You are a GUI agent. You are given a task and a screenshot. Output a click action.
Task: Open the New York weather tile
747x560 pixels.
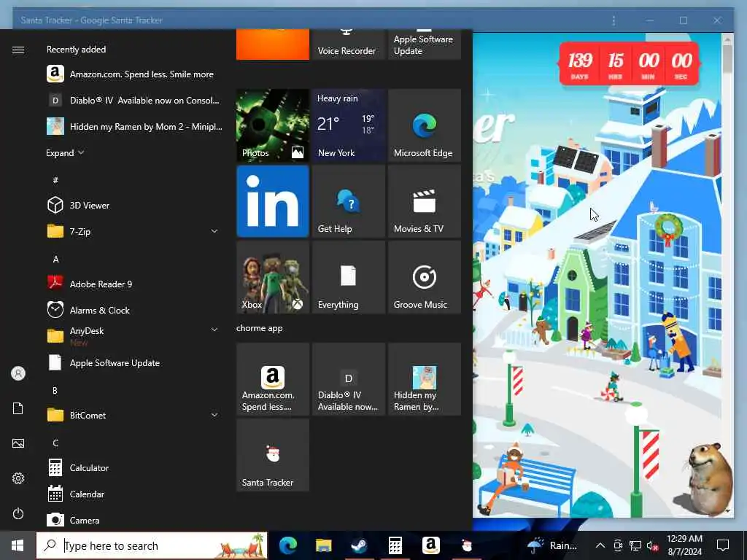click(348, 125)
